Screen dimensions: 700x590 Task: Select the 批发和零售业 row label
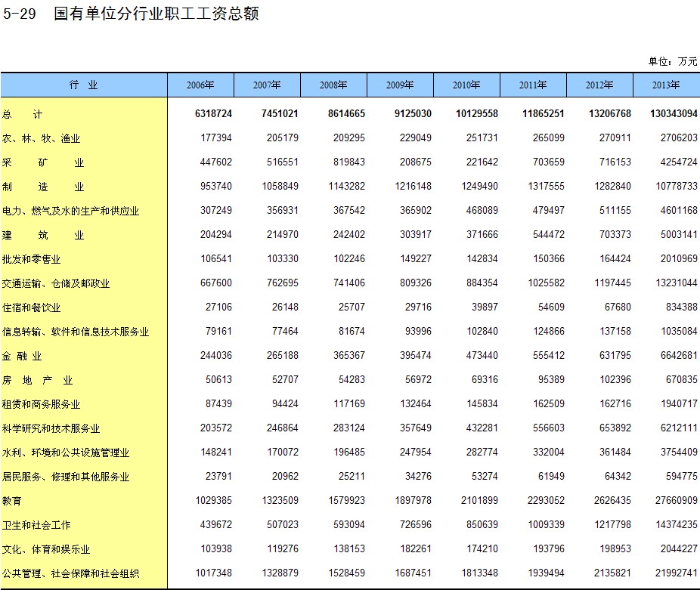click(x=31, y=259)
